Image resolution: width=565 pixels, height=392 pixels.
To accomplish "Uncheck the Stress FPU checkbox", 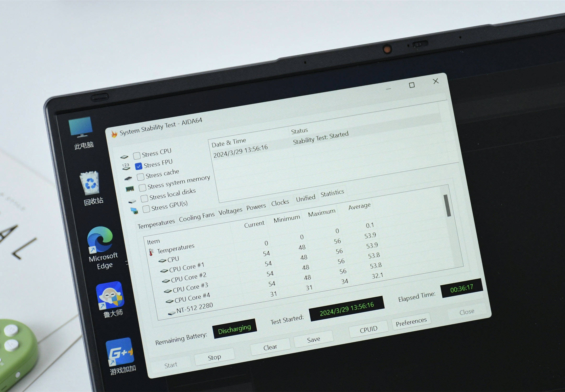I will click(138, 166).
